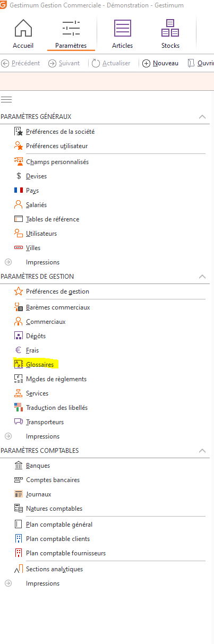Open the Stocks ribbon icon
The image size is (214, 644).
click(170, 28)
